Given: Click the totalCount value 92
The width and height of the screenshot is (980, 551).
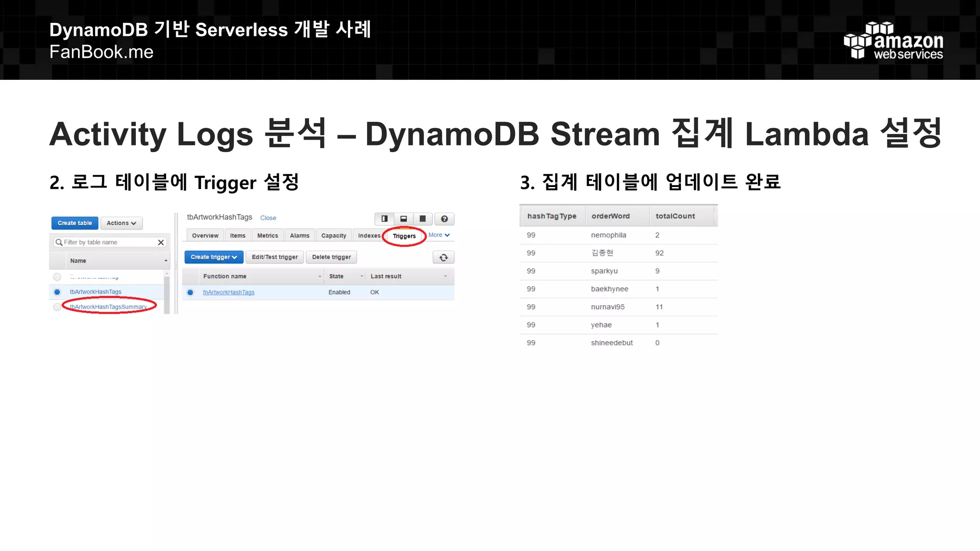Looking at the screenshot, I should [x=659, y=253].
